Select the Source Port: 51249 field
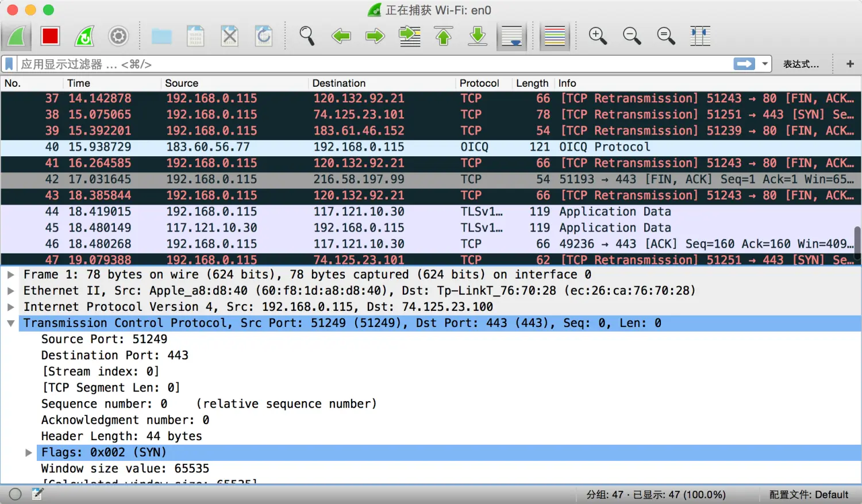Viewport: 862px width, 504px height. tap(104, 339)
